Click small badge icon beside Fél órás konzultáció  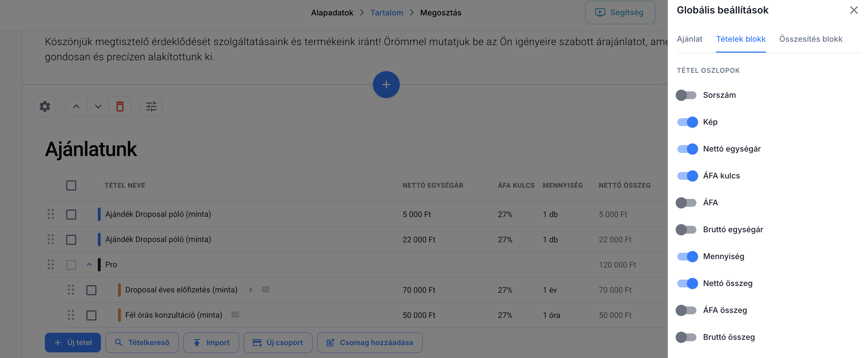pyautogui.click(x=235, y=315)
